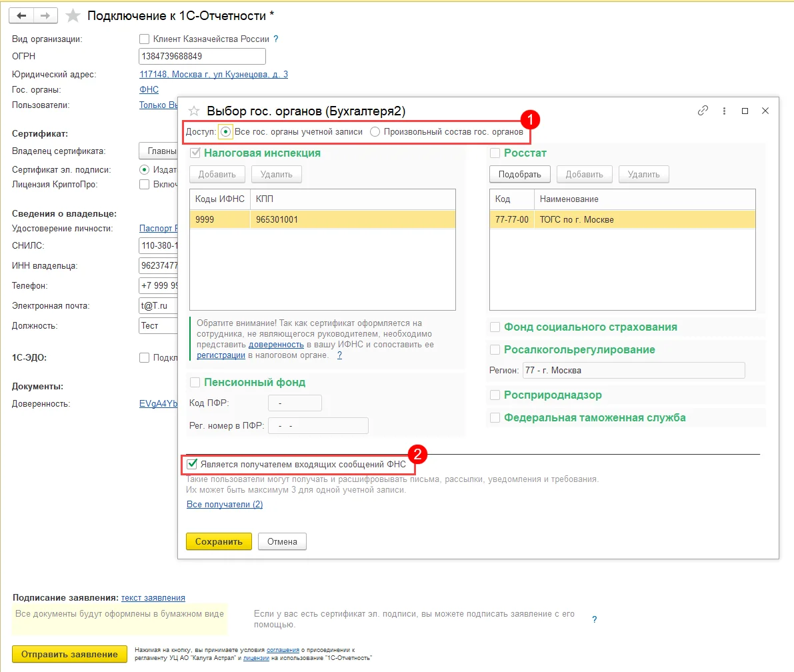Click cell 'ТОГС по г. Москве'
The width and height of the screenshot is (794, 672).
point(645,219)
